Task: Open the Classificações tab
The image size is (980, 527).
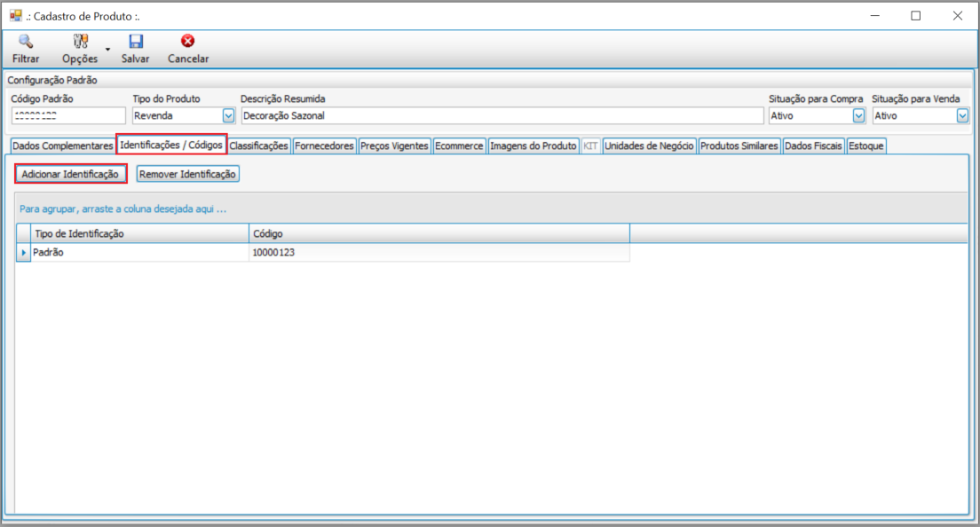Action: pos(258,146)
